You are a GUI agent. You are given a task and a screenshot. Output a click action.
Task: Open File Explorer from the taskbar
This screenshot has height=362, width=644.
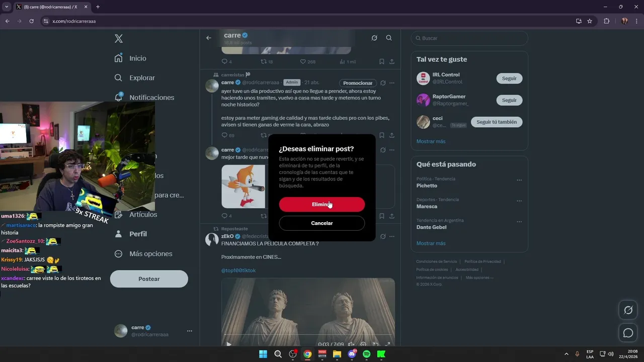(x=337, y=354)
